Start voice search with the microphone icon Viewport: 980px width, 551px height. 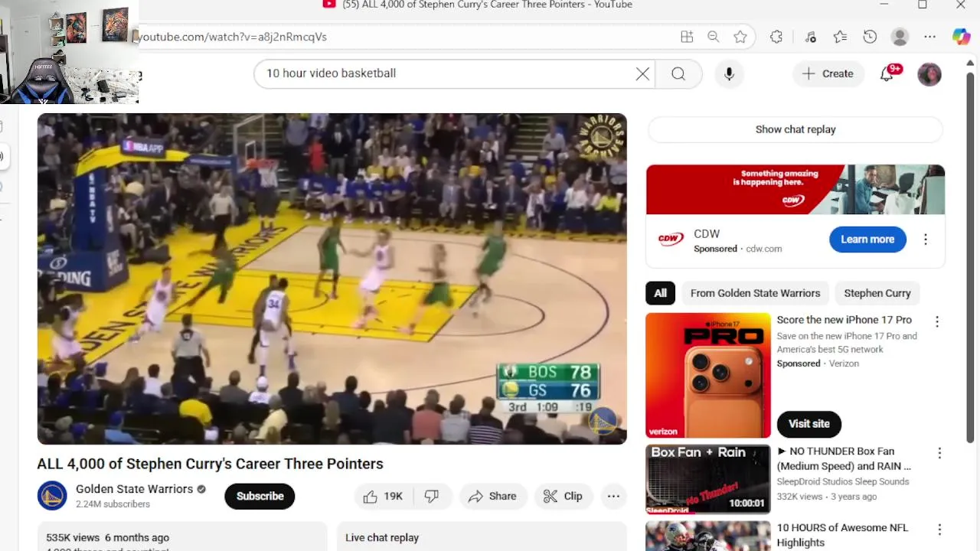click(x=729, y=73)
